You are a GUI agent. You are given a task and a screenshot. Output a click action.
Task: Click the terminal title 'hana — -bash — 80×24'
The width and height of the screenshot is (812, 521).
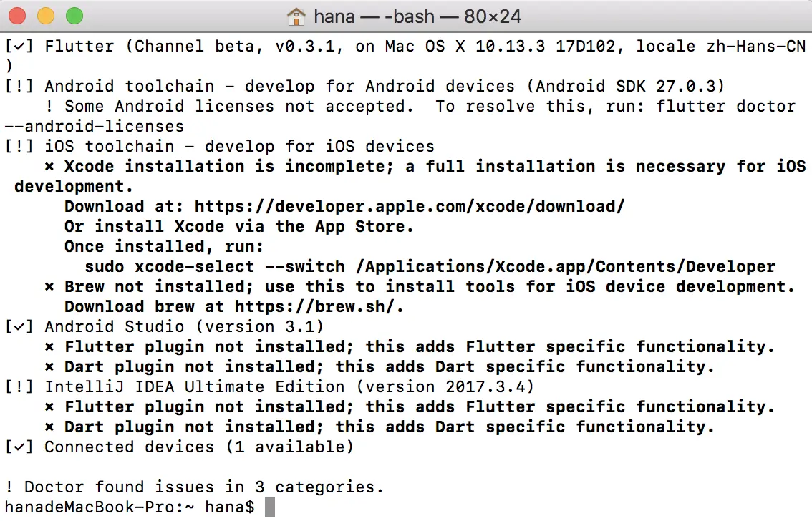[418, 15]
